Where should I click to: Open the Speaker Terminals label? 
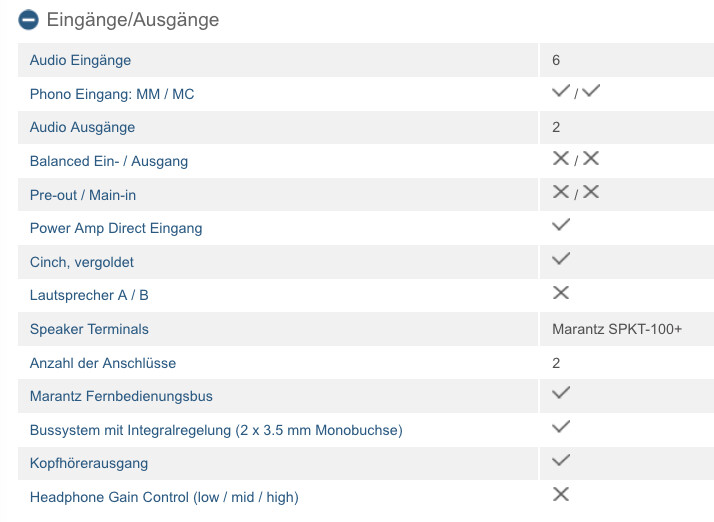89,329
